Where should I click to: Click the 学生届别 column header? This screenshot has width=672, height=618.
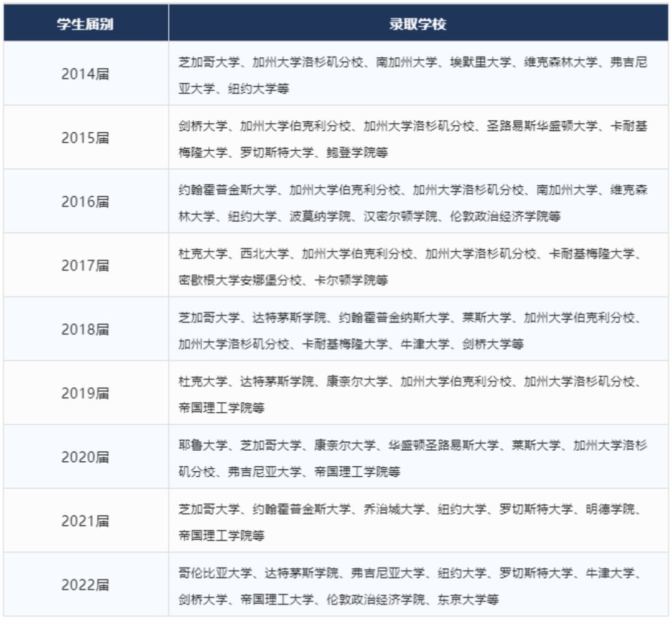(85, 24)
